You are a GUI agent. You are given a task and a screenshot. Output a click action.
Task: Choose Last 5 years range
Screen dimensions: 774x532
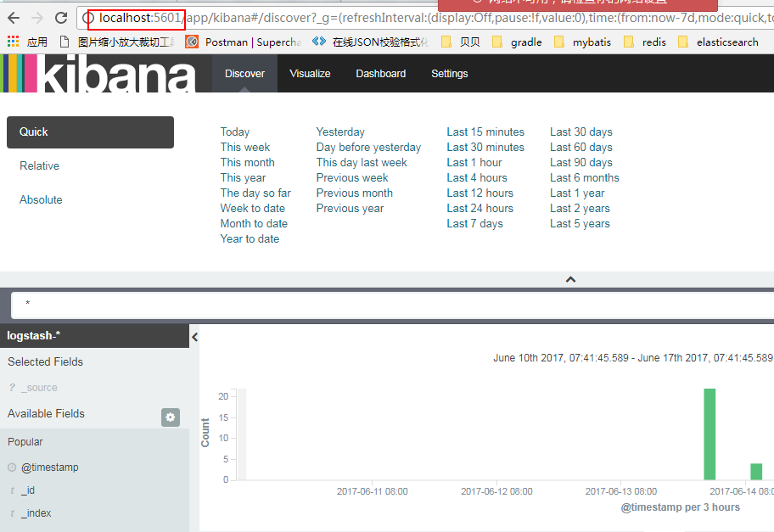580,223
